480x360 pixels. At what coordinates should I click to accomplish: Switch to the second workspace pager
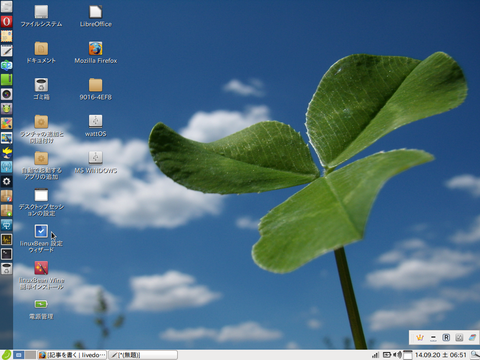tap(30, 355)
